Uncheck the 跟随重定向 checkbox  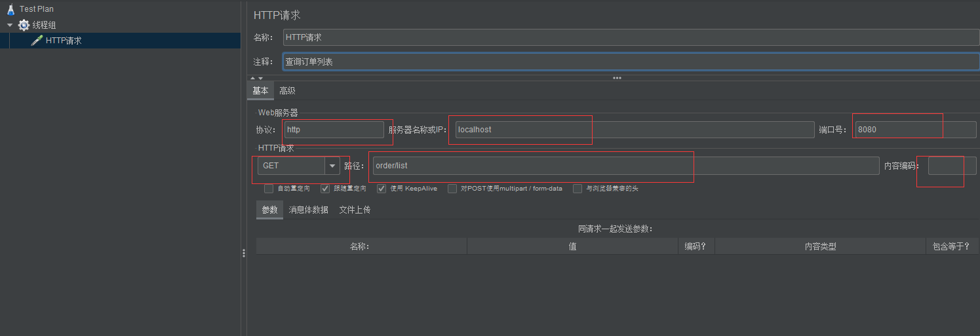[325, 189]
